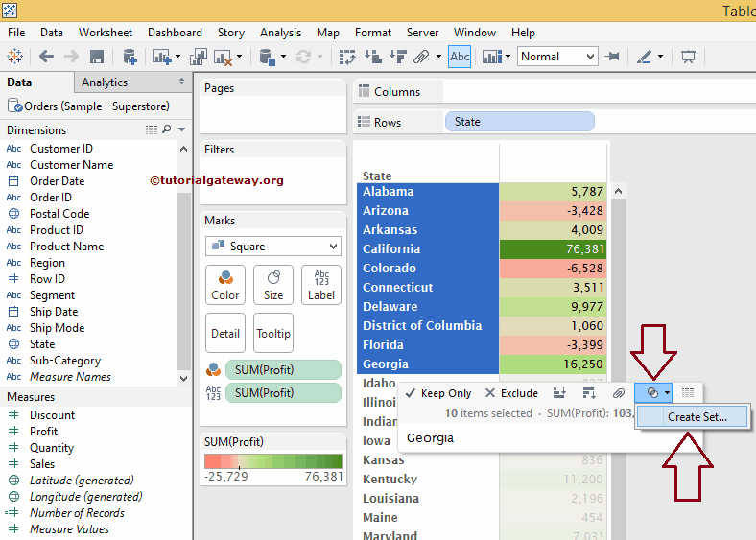756x540 pixels.
Task: Click Keep Only in the tooltip
Action: [x=438, y=393]
